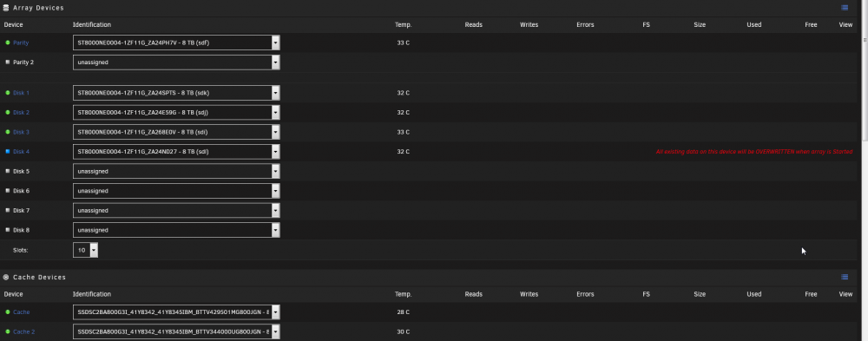Click Cache temperature 28 C
The image size is (868, 341).
point(403,312)
